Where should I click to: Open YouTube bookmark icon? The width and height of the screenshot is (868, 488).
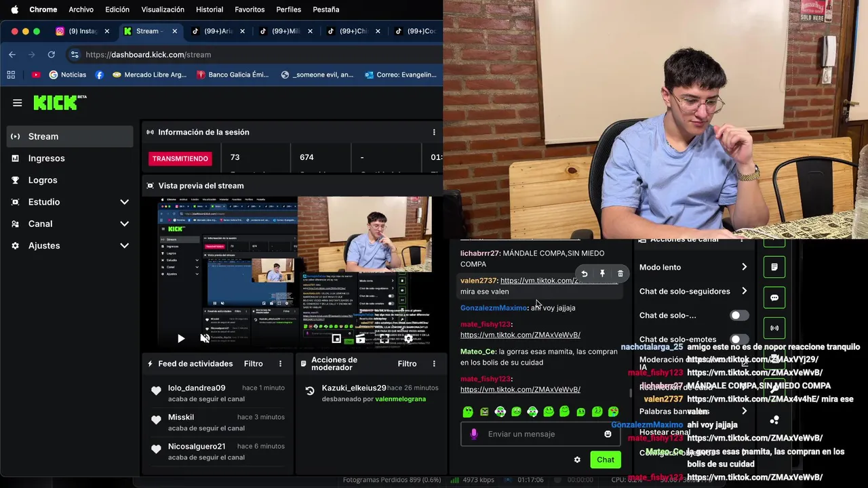point(35,75)
